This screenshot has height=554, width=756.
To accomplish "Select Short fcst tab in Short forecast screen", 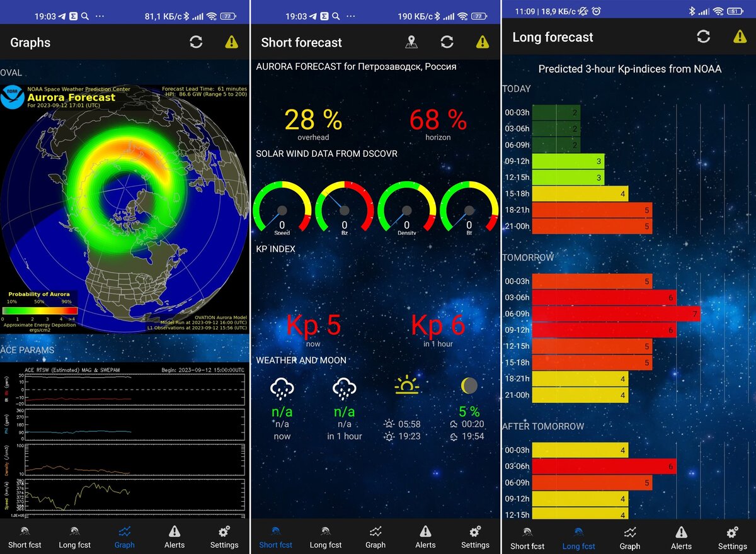I will tap(275, 537).
